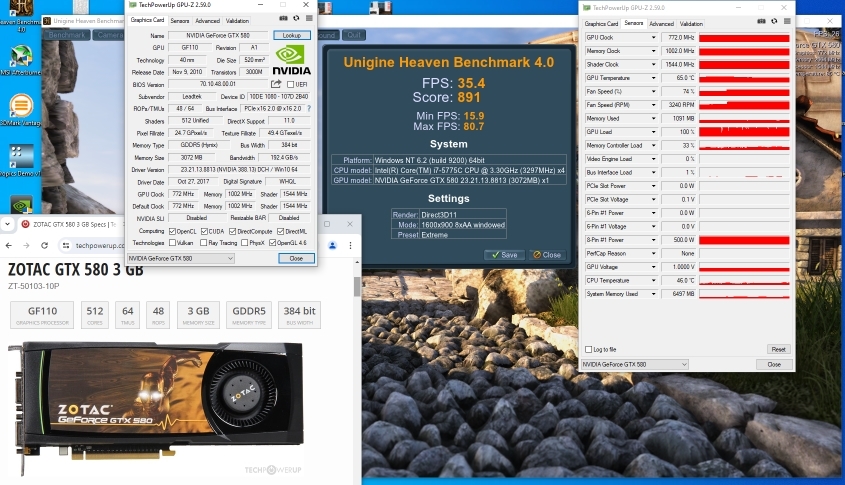This screenshot has width=845, height=485.
Task: Click the Bus Interface question mark
Action: click(x=309, y=108)
